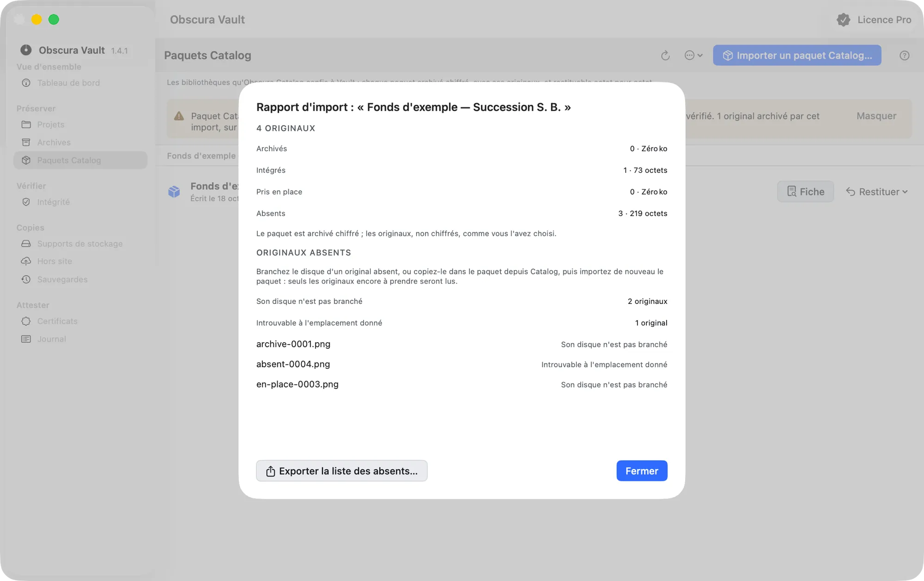Click the warning triangle icon in banner

(179, 116)
